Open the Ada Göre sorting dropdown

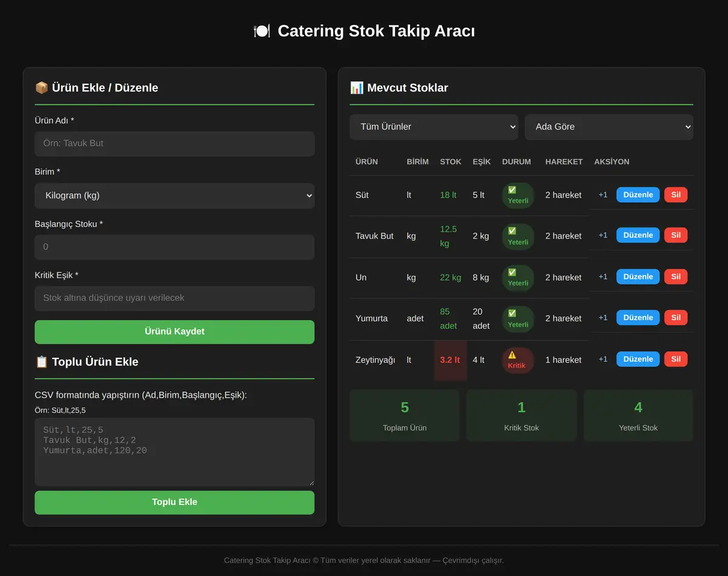609,127
